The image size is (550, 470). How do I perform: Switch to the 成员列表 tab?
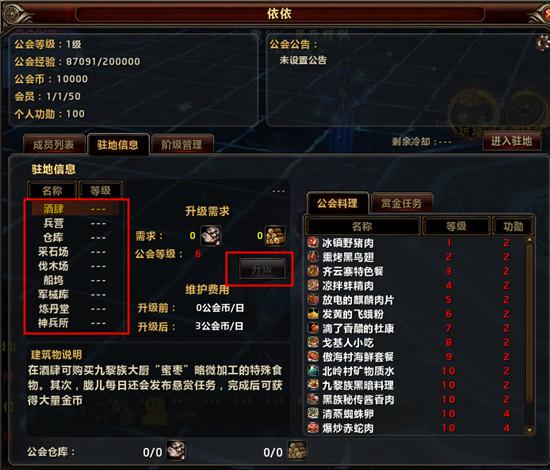tap(54, 145)
